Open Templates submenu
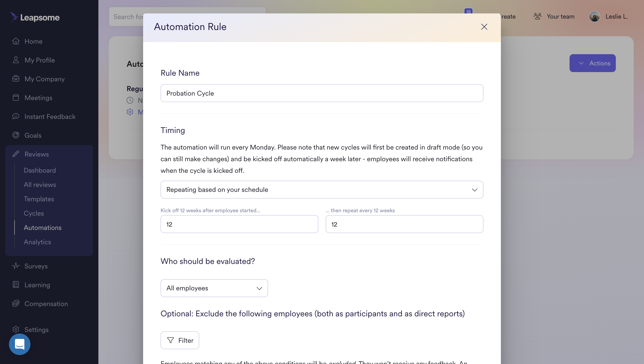 (x=39, y=199)
